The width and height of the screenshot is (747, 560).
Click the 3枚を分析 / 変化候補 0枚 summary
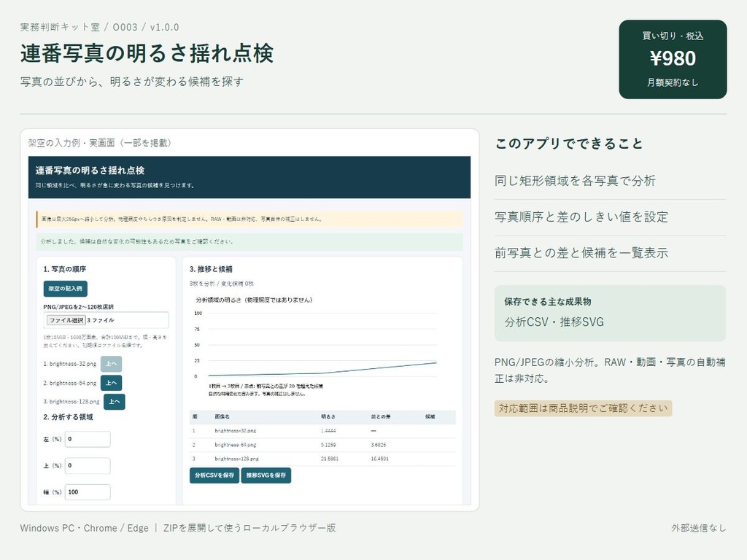222,284
